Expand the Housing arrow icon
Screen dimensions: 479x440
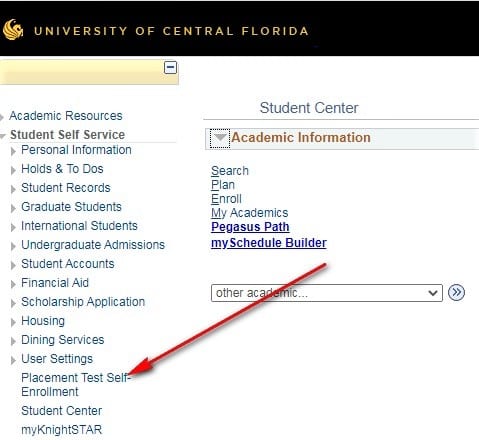click(x=13, y=322)
